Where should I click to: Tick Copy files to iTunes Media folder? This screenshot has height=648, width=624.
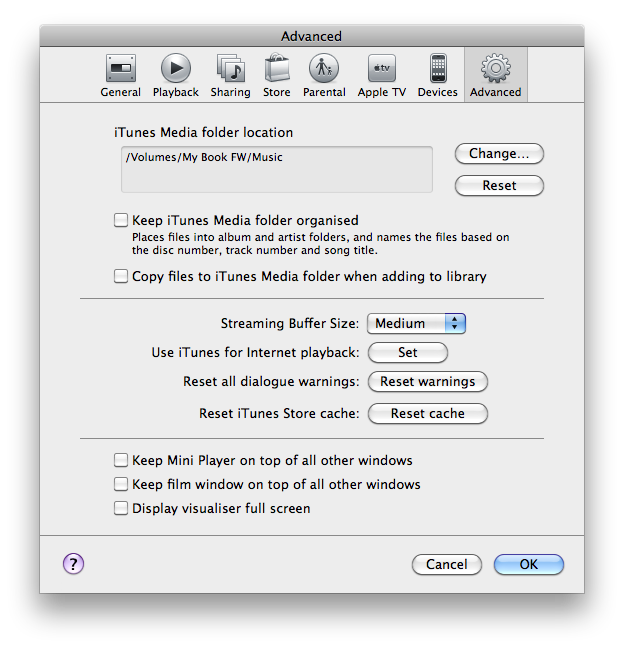[x=121, y=276]
